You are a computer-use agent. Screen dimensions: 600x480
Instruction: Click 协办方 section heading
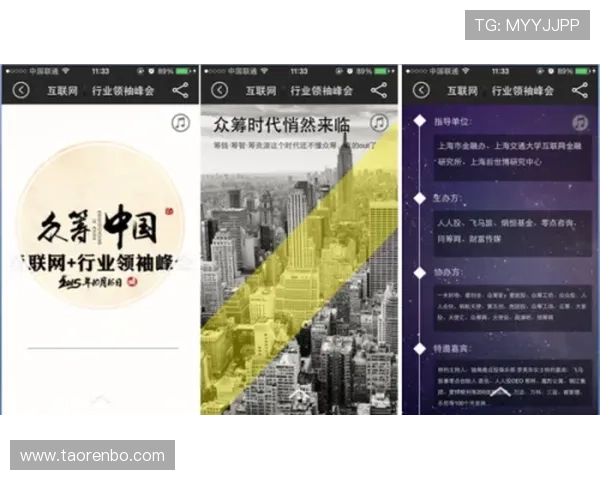point(447,273)
